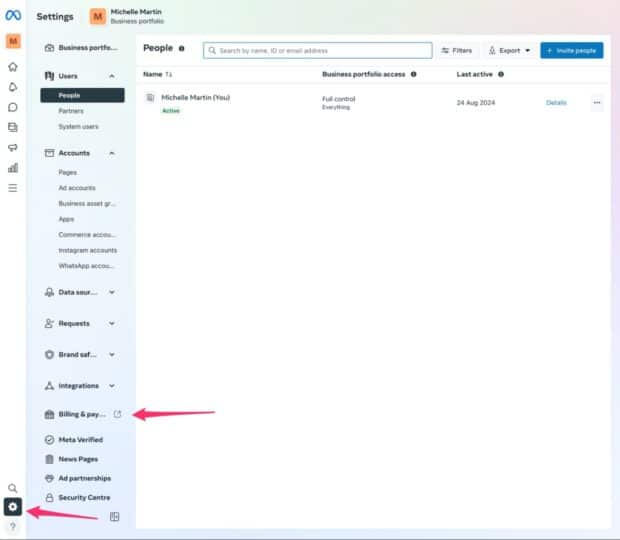Click external link icon beside Billing & payments
Viewport: 620px width, 540px height.
coord(117,414)
